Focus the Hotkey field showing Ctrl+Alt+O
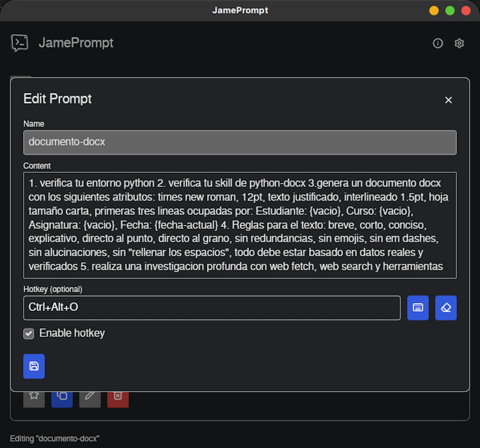 pos(212,308)
